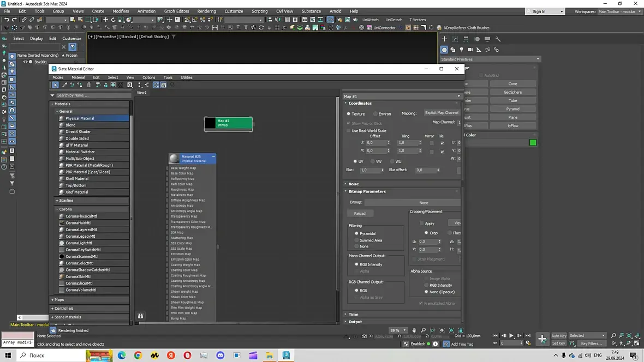Image resolution: width=644 pixels, height=362 pixels.
Task: Select the Pick Material From Object eyedropper
Action: coord(64,85)
